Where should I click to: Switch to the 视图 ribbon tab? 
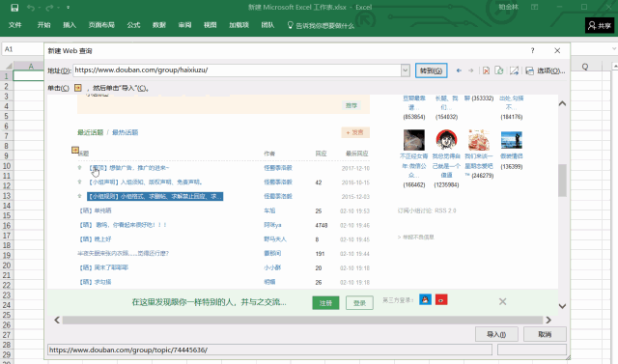pos(211,25)
